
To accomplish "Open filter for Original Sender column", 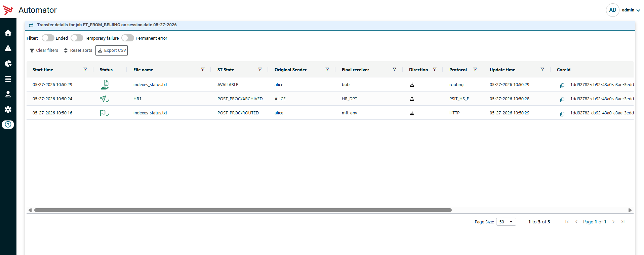I will pyautogui.click(x=327, y=69).
